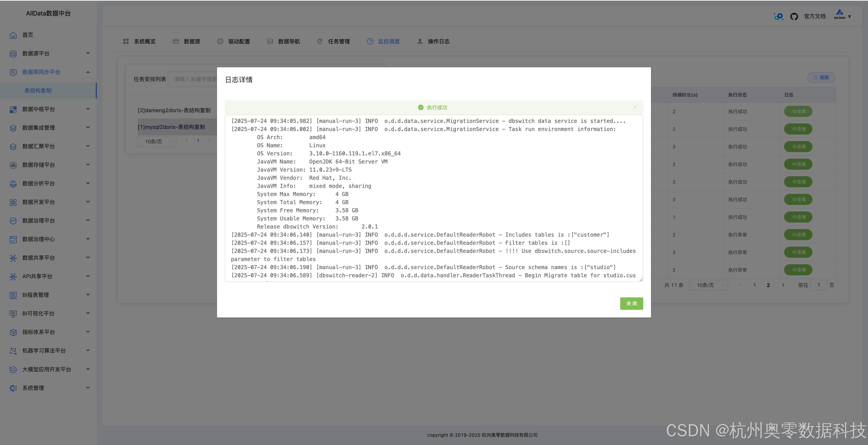Image resolution: width=868 pixels, height=445 pixels.
Task: Click the 表结构复制 sidebar item
Action: [38, 91]
